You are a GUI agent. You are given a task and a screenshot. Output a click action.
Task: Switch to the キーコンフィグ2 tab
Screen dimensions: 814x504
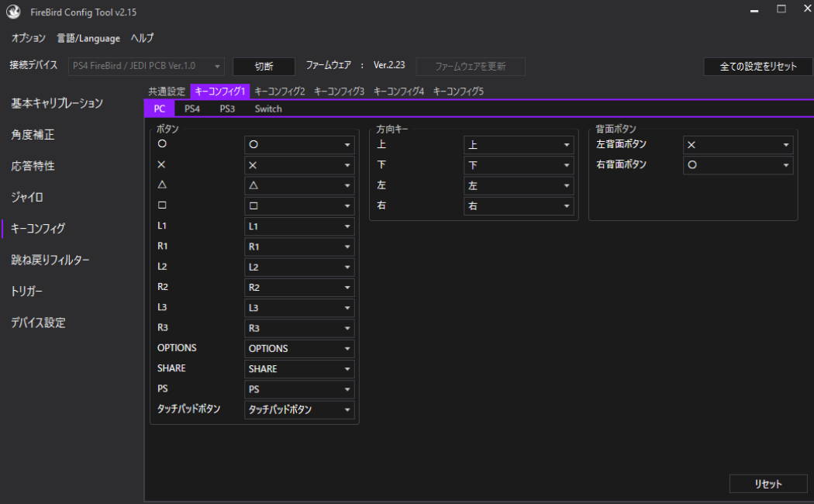[x=279, y=91]
